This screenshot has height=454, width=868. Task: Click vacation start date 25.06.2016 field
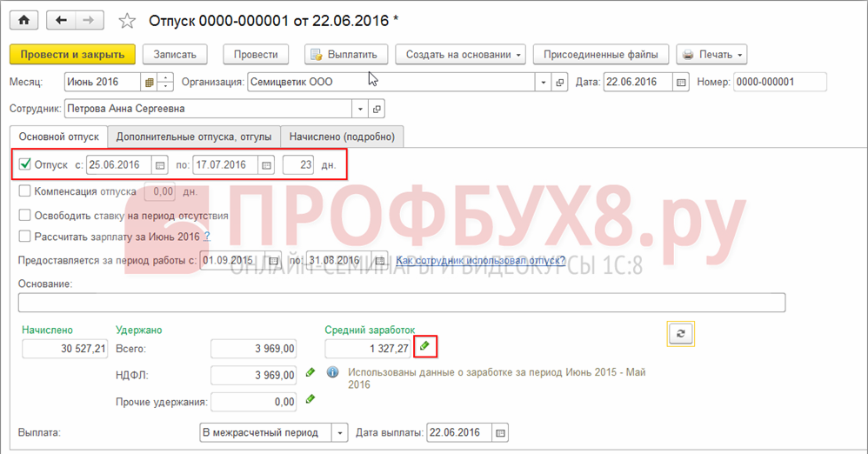[x=119, y=165]
